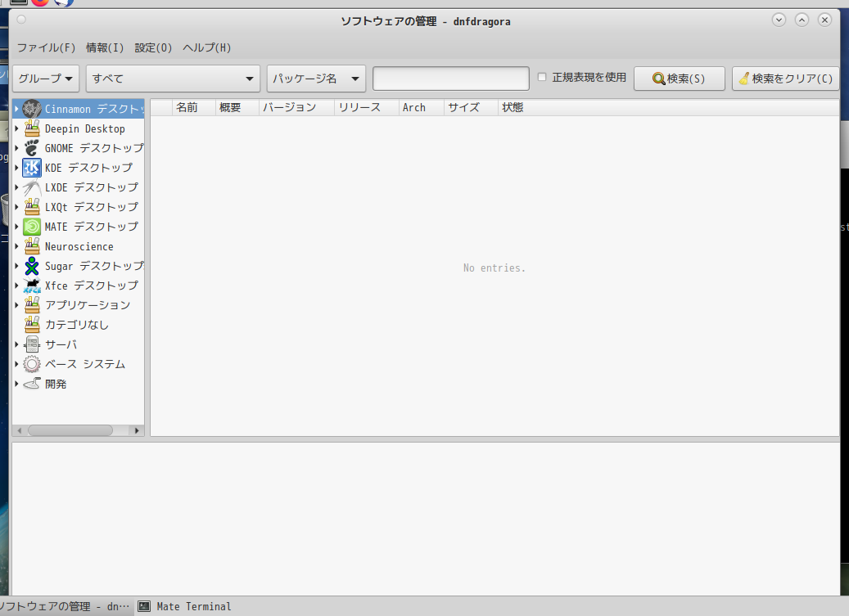Click the Deepin Desktop group icon
This screenshot has width=849, height=616.
coord(32,128)
